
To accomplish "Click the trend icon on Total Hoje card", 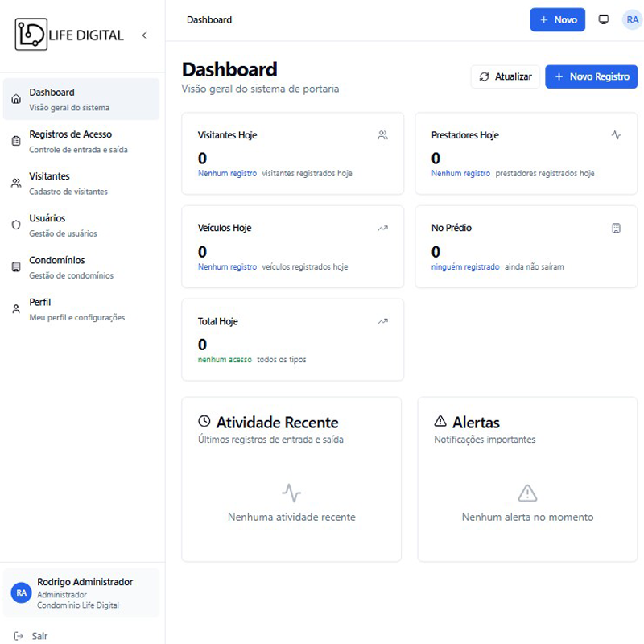I will [x=383, y=321].
